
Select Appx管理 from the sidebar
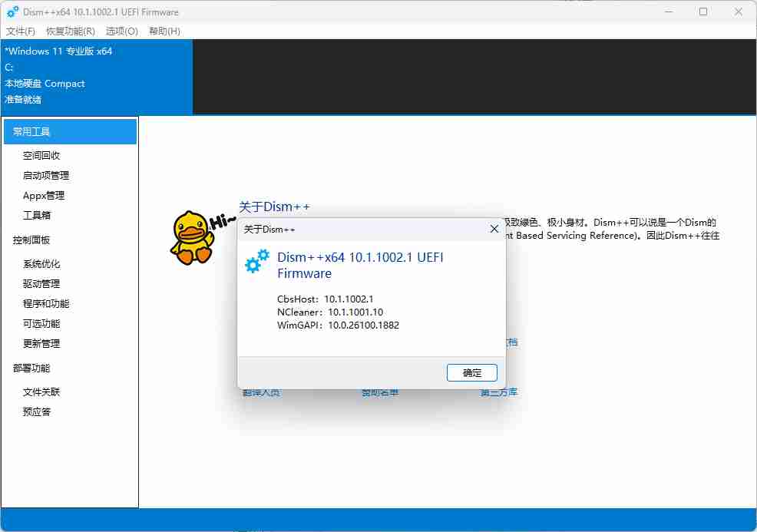(45, 195)
